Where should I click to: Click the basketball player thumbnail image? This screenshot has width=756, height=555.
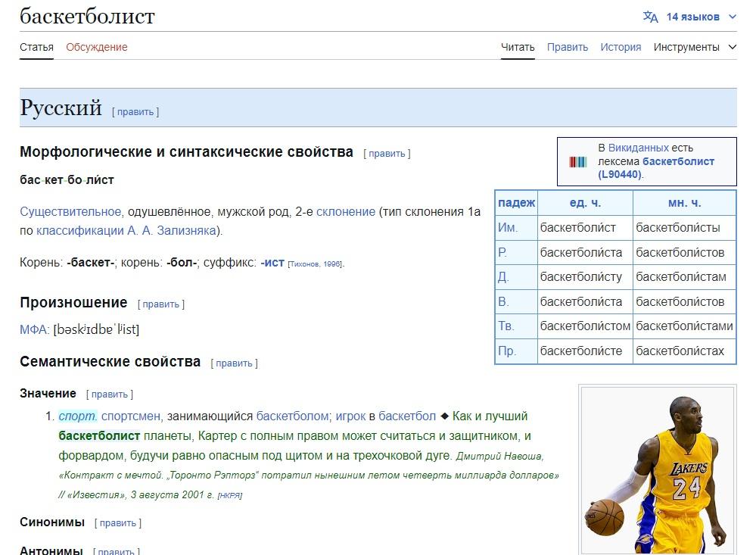click(x=656, y=469)
